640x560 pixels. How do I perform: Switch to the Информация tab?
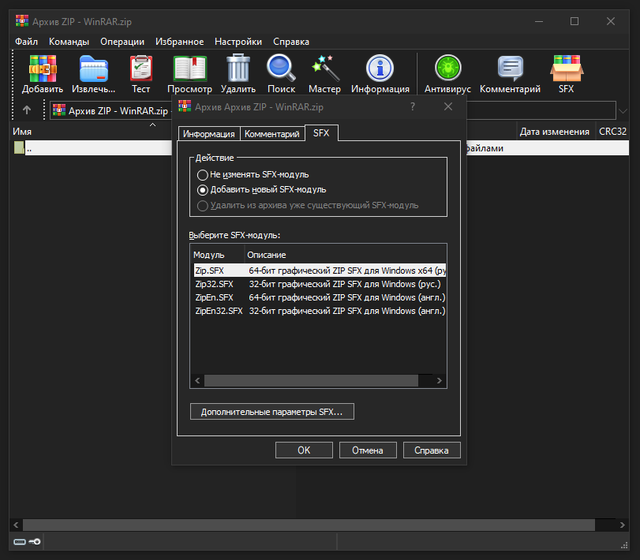[209, 134]
